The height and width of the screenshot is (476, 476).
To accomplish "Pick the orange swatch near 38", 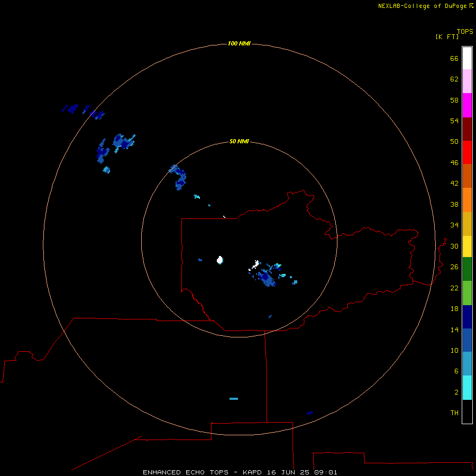I will click(467, 200).
